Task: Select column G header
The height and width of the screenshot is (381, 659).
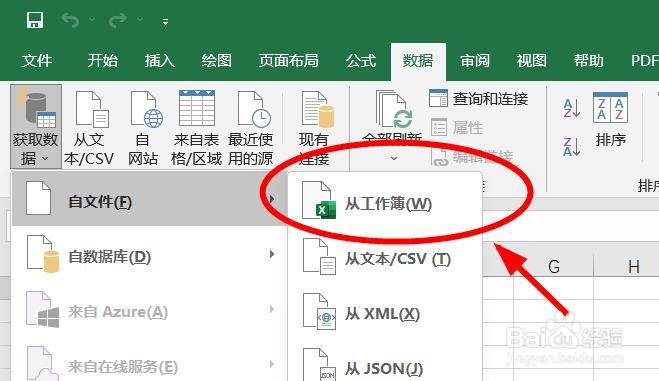Action: (x=554, y=266)
